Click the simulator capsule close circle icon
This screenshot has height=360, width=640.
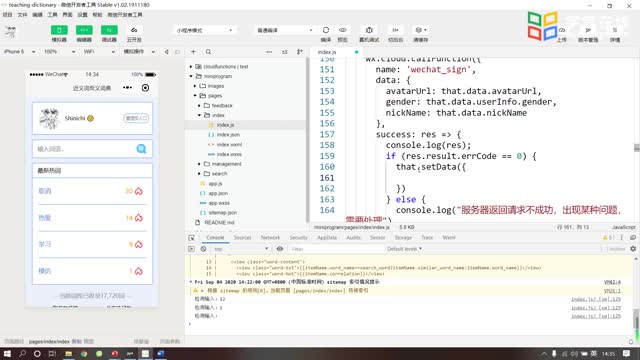(145, 88)
